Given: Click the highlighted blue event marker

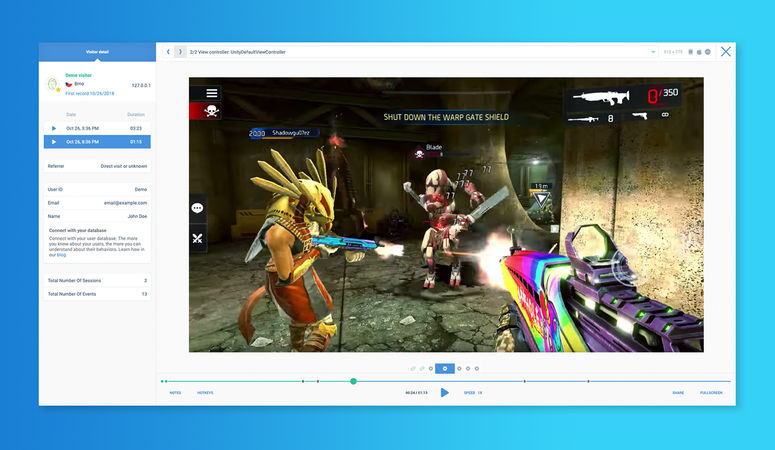Looking at the screenshot, I should tap(445, 368).
